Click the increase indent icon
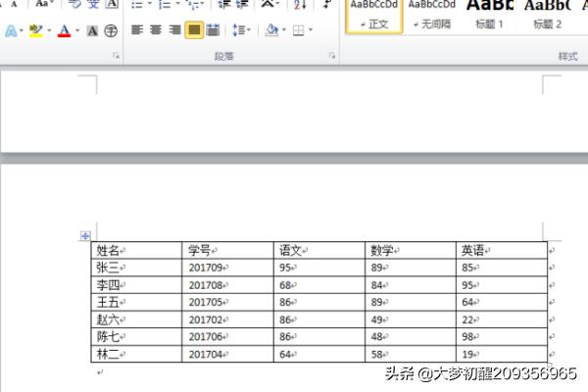The height and width of the screenshot is (392, 588). (x=242, y=4)
